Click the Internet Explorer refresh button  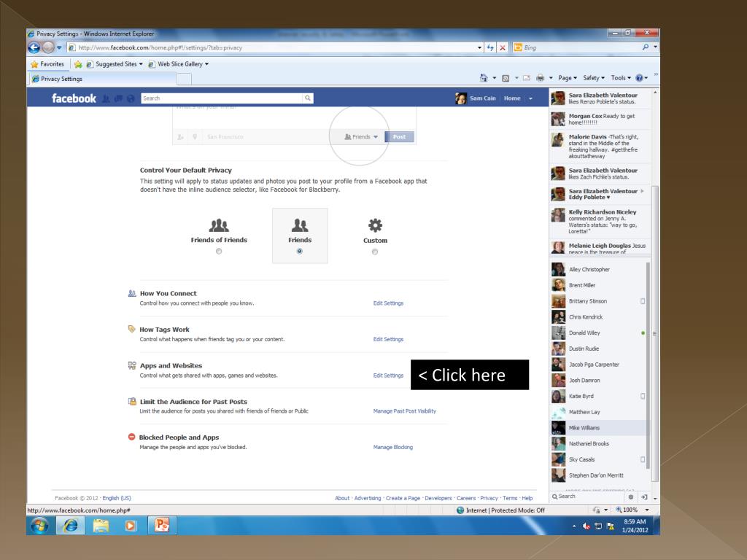coord(490,48)
